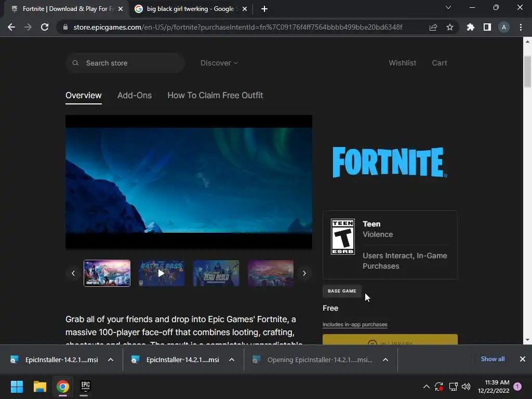Screen dimensions: 532x399
Task: Expand options for the Opening EpicInstaller item
Action: pyautogui.click(x=385, y=360)
